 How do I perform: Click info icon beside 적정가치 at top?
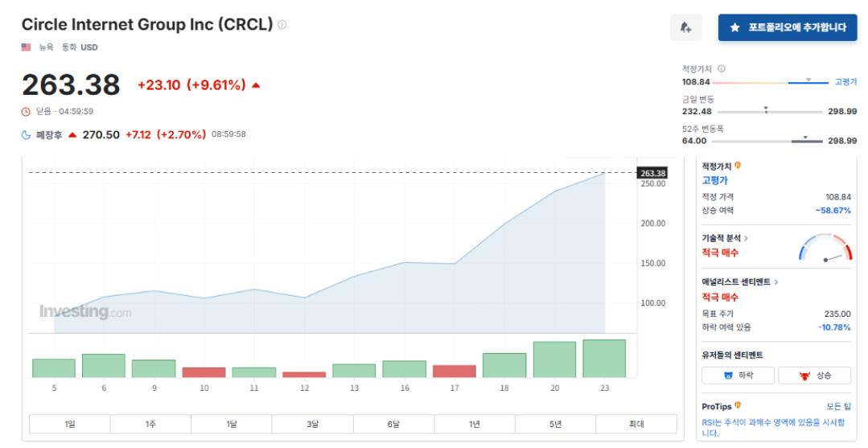722,68
